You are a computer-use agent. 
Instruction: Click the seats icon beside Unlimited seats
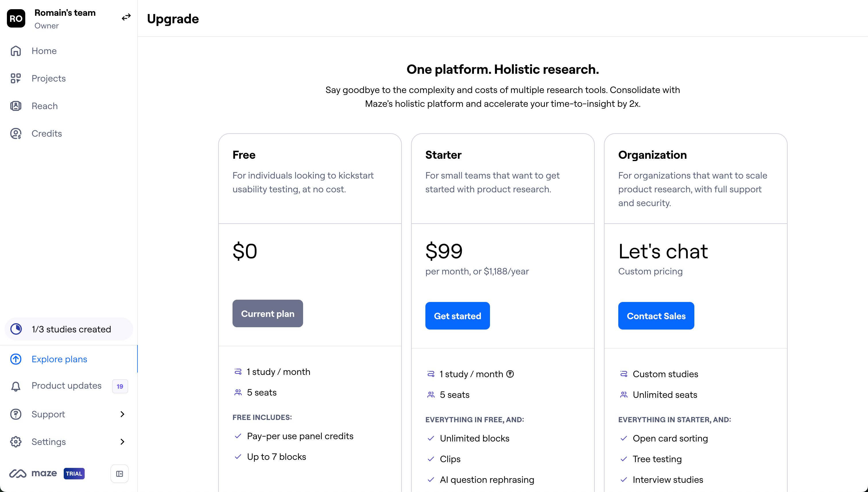pyautogui.click(x=624, y=395)
